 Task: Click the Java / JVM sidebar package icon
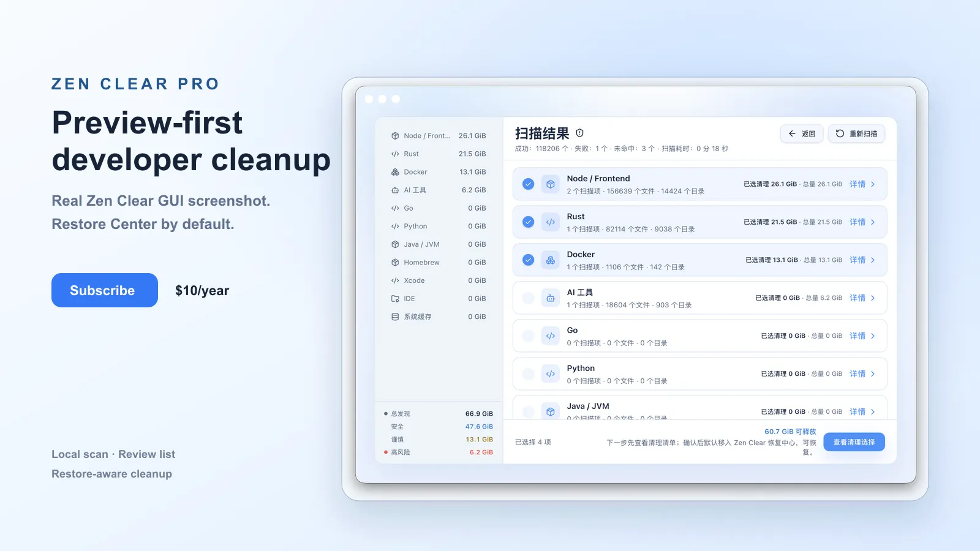click(x=395, y=244)
